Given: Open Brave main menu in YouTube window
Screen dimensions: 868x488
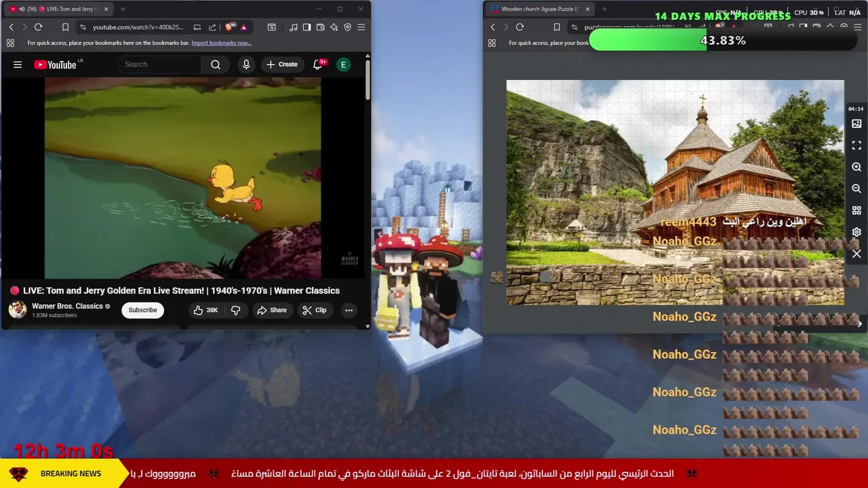Looking at the screenshot, I should click(x=361, y=27).
